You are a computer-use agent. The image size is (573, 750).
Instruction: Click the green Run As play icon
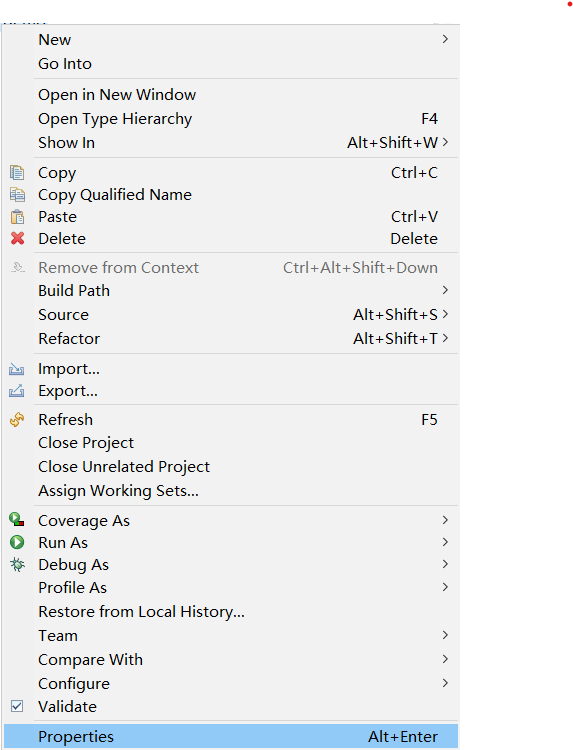tap(17, 542)
